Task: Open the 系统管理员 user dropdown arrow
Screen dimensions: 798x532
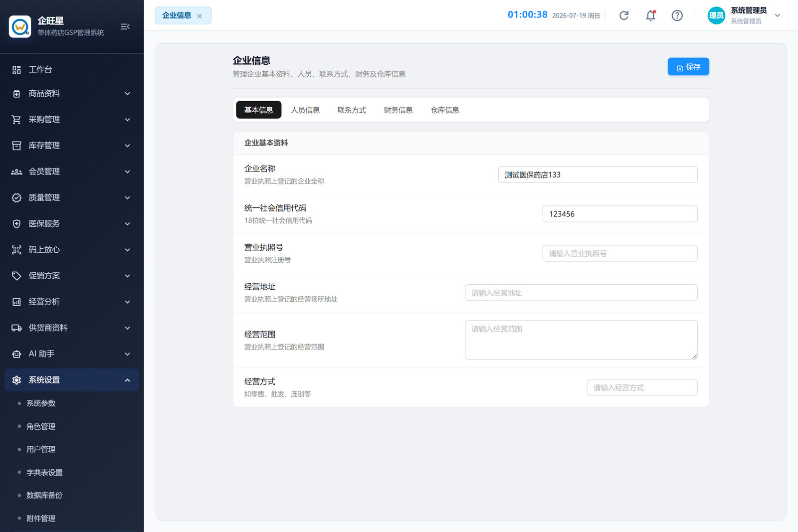Action: (x=777, y=15)
